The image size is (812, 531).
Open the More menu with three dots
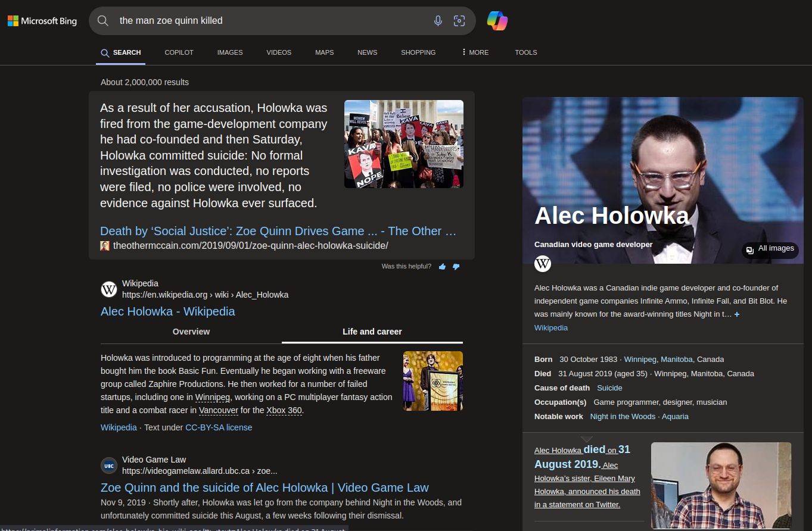pyautogui.click(x=475, y=52)
